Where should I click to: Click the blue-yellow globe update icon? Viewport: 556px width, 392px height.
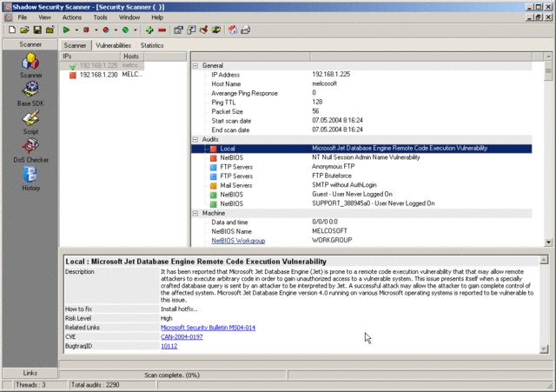(216, 30)
